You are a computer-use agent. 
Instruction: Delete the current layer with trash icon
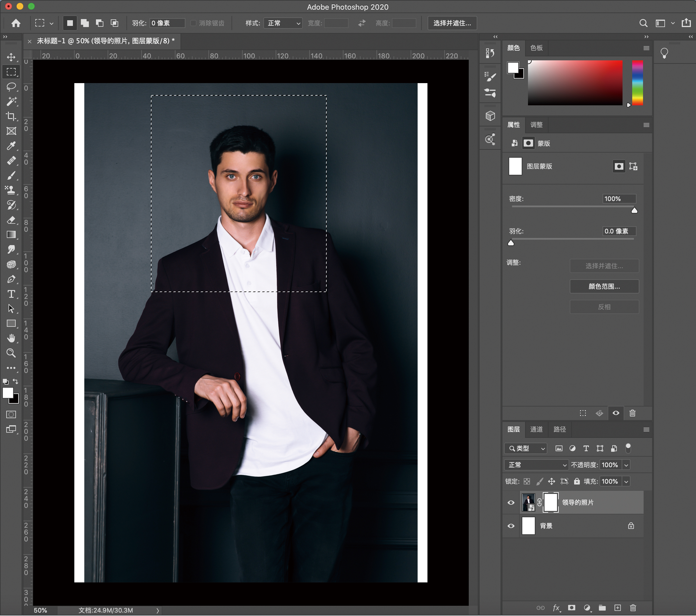point(633,608)
